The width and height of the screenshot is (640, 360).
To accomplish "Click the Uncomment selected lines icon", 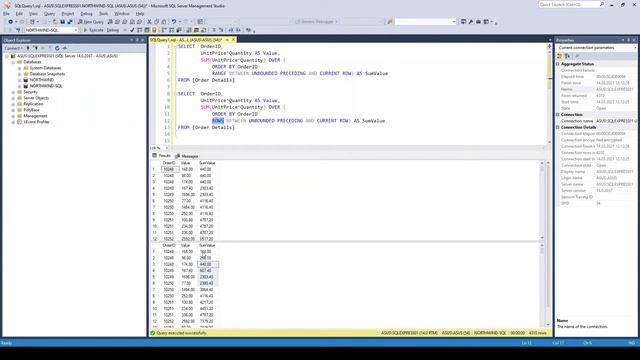I will point(221,30).
